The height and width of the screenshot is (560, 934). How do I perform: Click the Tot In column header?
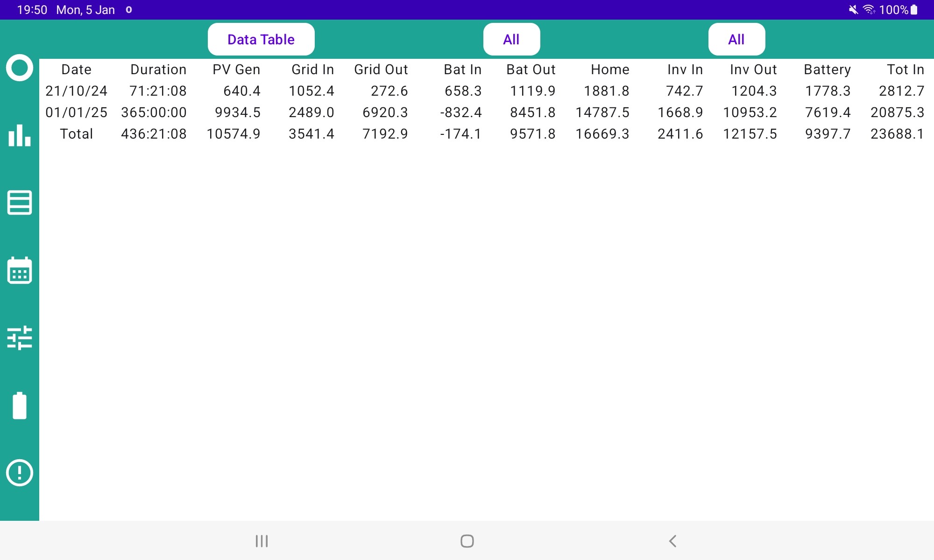[906, 70]
